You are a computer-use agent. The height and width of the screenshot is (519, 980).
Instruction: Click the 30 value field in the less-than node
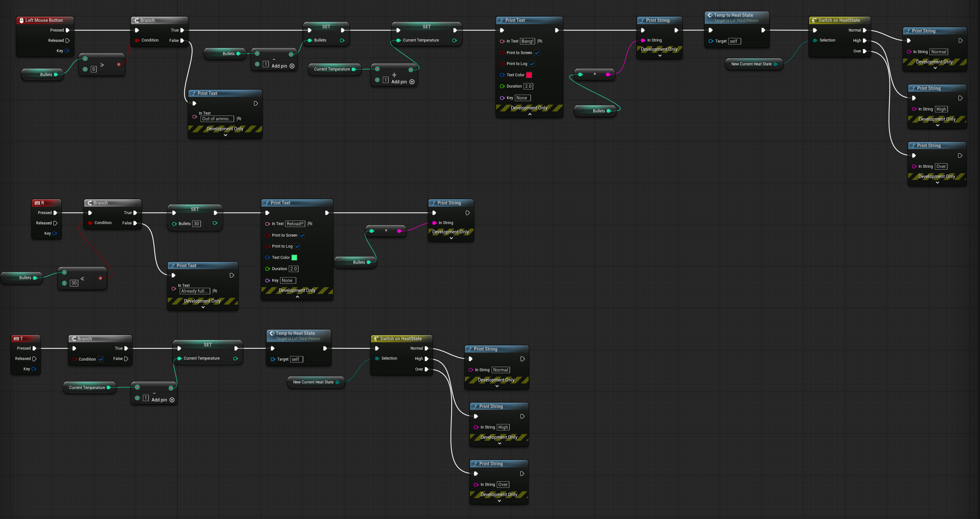click(x=74, y=283)
